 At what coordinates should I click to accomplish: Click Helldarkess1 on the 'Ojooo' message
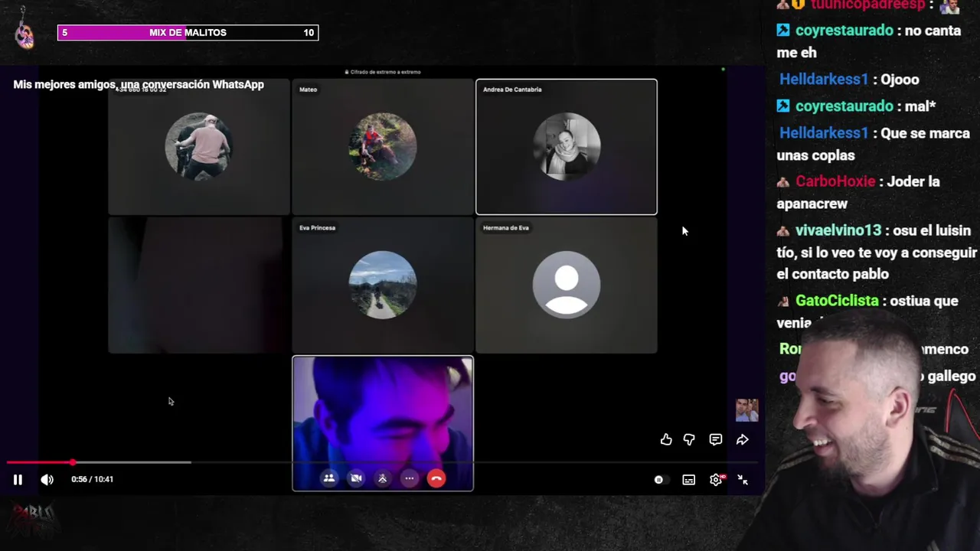[x=824, y=80]
